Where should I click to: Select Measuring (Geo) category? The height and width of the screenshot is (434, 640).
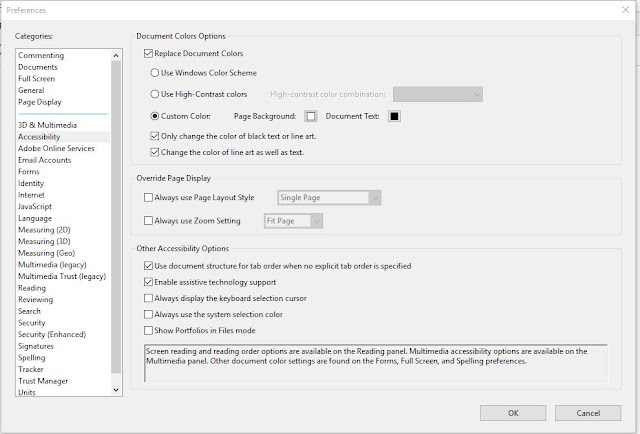click(x=47, y=253)
